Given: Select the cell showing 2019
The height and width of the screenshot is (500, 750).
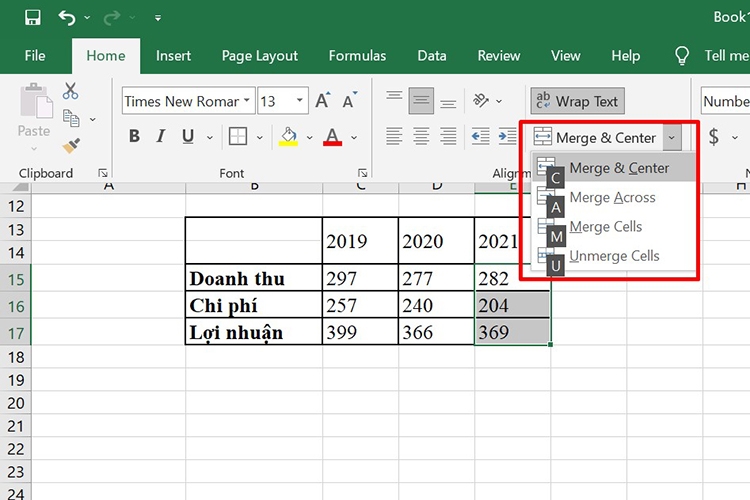Looking at the screenshot, I should click(360, 241).
